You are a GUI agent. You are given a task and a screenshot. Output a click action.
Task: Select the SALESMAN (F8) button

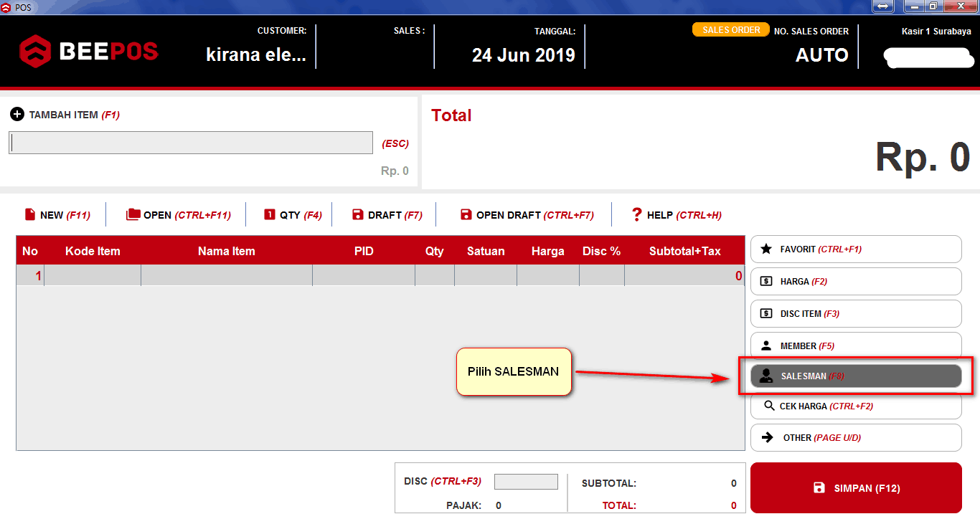[x=856, y=376]
